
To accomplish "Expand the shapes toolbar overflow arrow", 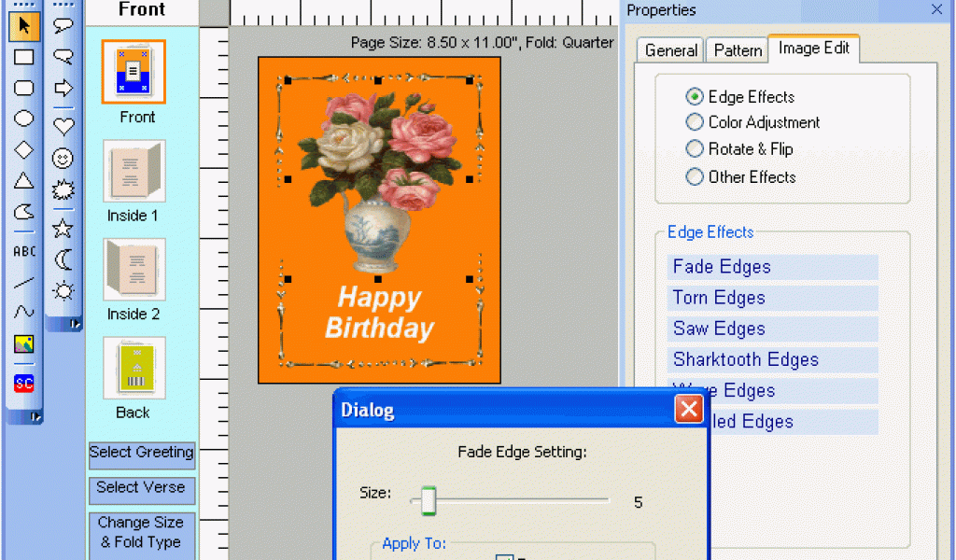I will click(76, 324).
